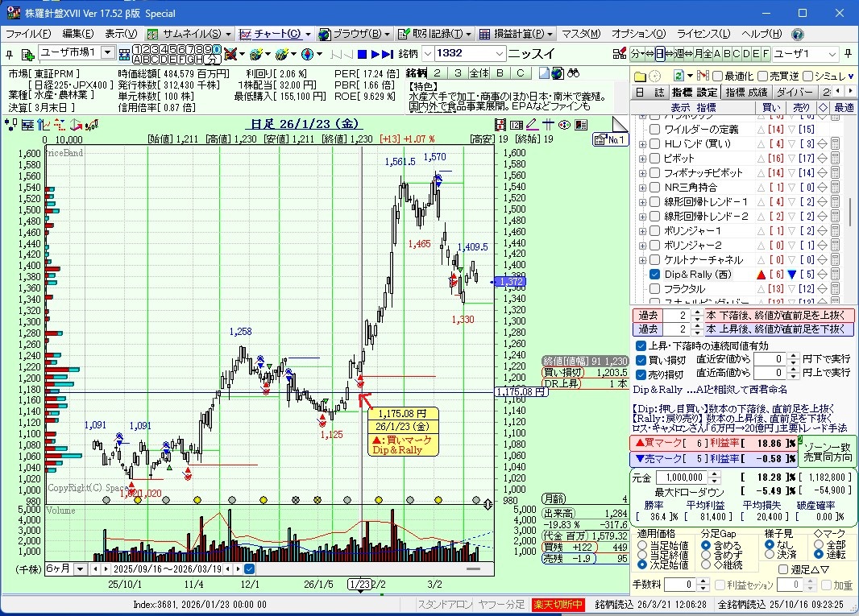Click the binoculars search icon
This screenshot has height=616, width=859.
click(x=574, y=73)
